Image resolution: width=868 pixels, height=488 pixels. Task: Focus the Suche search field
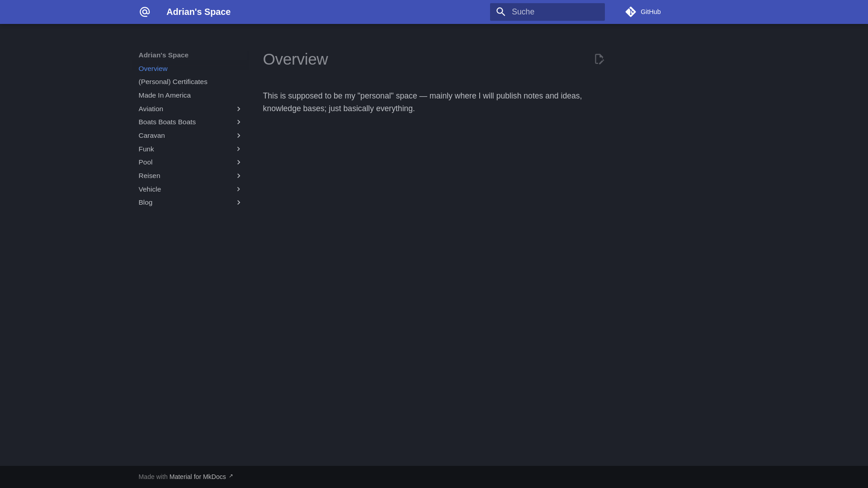click(547, 12)
